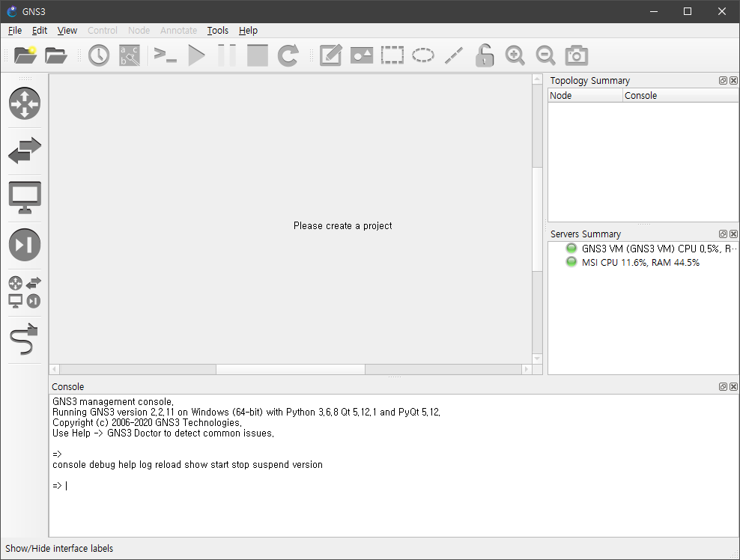This screenshot has height=560, width=740.
Task: Open the disabled Annotate menu
Action: [178, 31]
